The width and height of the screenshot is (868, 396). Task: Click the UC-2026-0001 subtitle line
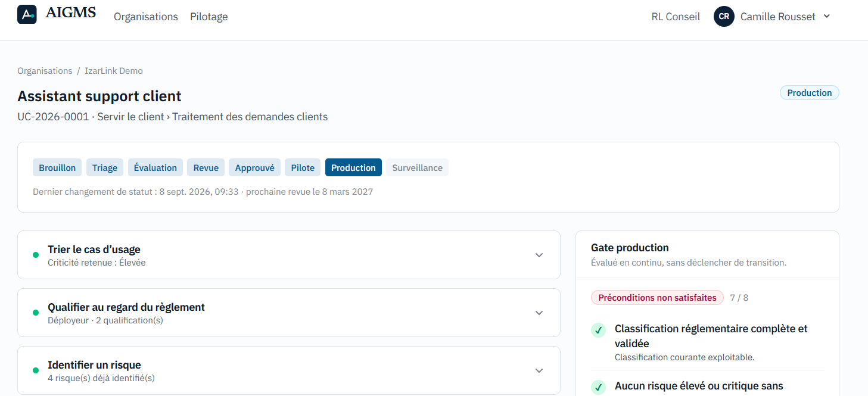[x=173, y=117]
